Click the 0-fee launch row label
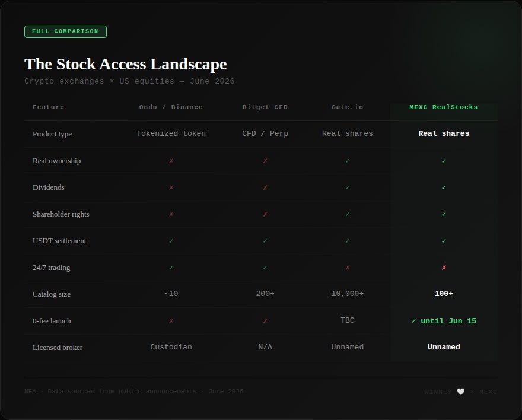 pos(52,321)
